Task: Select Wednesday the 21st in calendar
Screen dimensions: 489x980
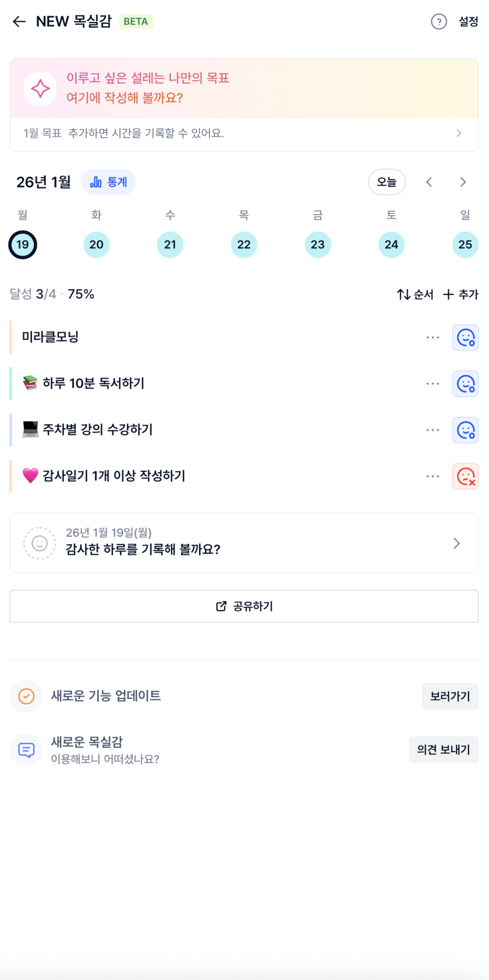Action: [x=170, y=245]
